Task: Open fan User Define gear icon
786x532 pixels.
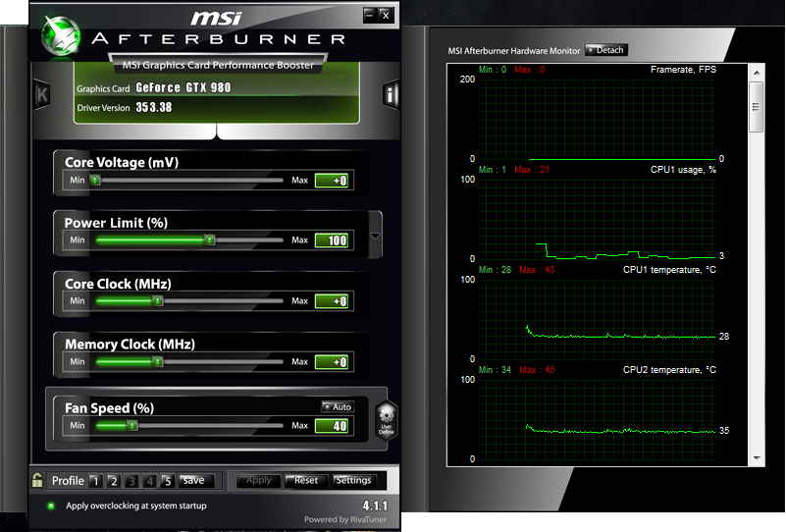Action: coord(386,420)
